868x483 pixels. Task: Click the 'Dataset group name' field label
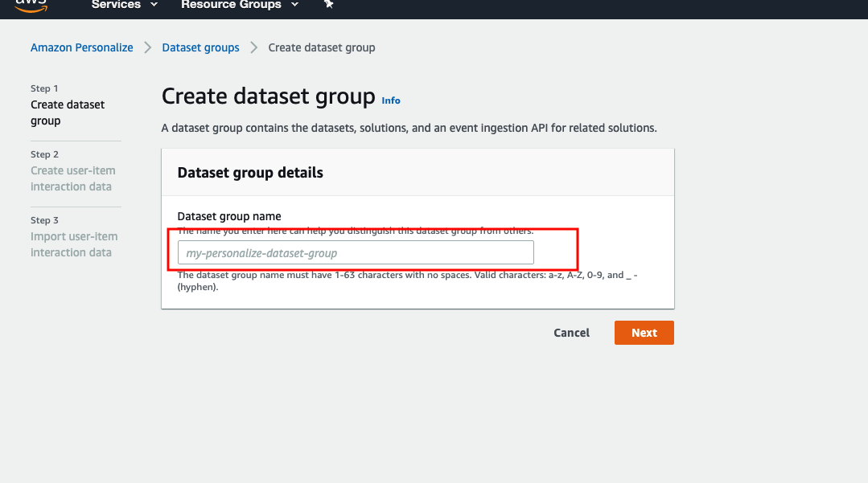pyautogui.click(x=229, y=216)
